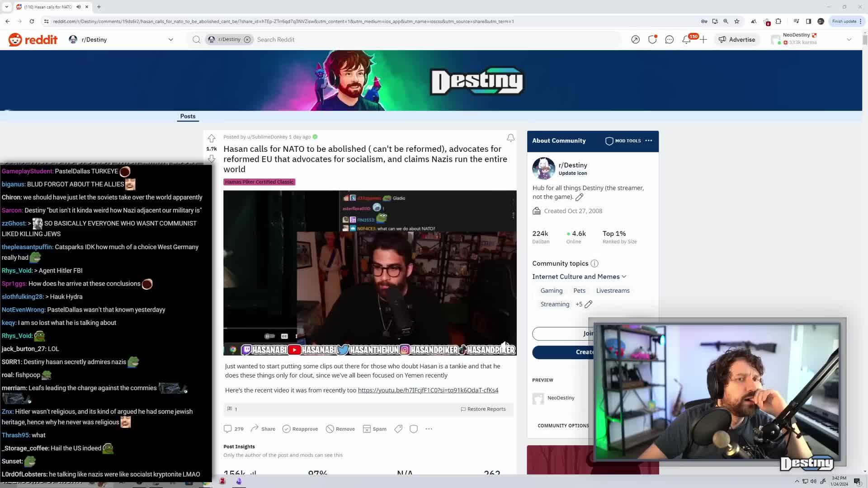Screen dimensions: 868x488
Task: Open the r/Destiny community selector dropdown
Action: click(x=121, y=40)
